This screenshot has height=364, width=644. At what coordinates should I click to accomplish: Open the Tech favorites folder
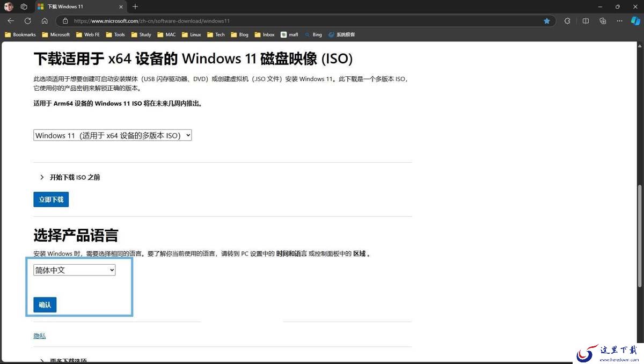pyautogui.click(x=216, y=34)
